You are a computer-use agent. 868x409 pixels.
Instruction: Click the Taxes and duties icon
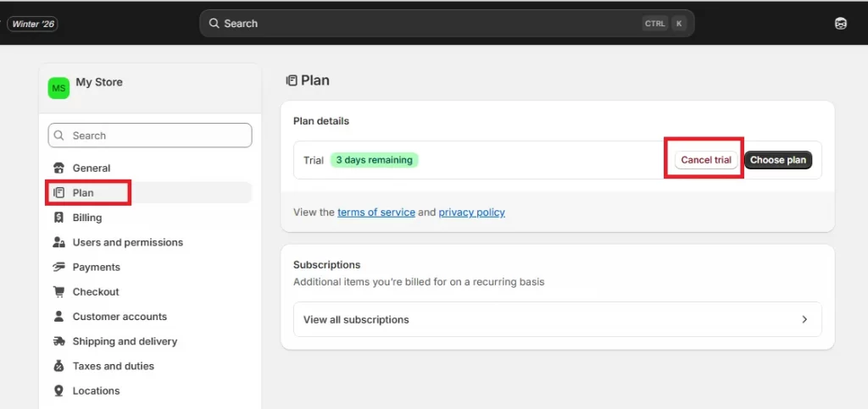pyautogui.click(x=58, y=366)
